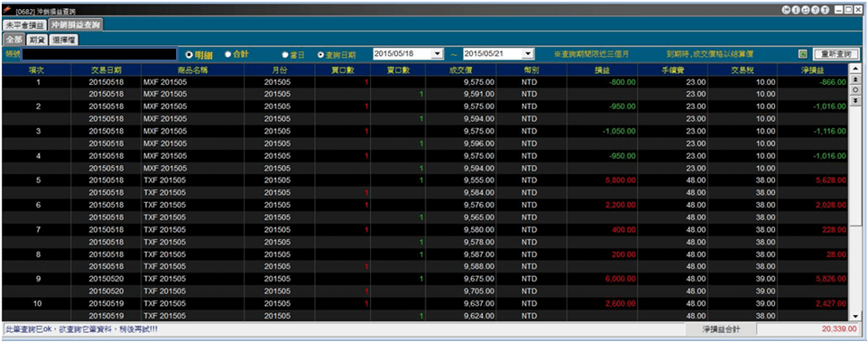Click the 重新查詢 button

pos(836,54)
